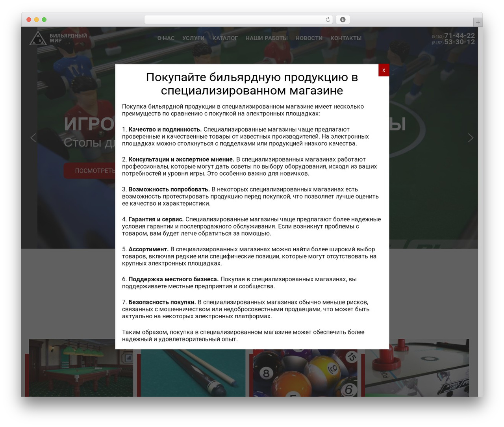Click the bold text Поддержка местного бизнеса
Viewport: 504px width, 427px height.
tap(173, 279)
